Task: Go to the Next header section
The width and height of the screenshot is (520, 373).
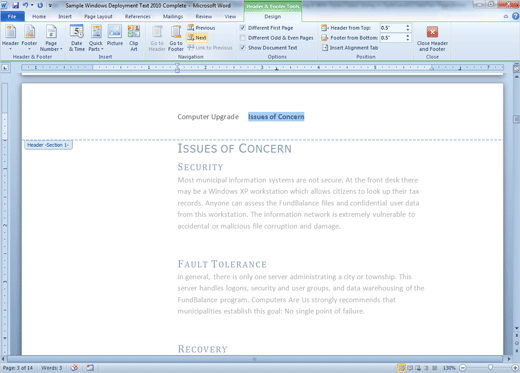Action: pos(197,38)
